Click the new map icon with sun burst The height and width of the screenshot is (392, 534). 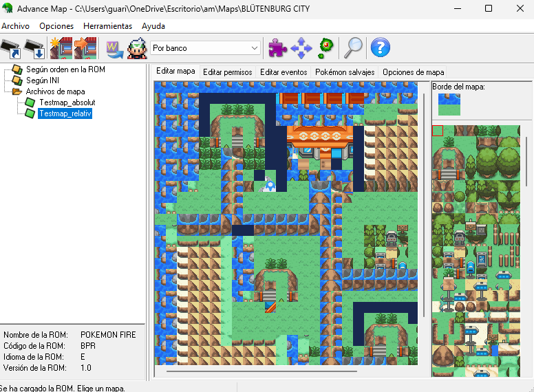pyautogui.click(x=61, y=48)
